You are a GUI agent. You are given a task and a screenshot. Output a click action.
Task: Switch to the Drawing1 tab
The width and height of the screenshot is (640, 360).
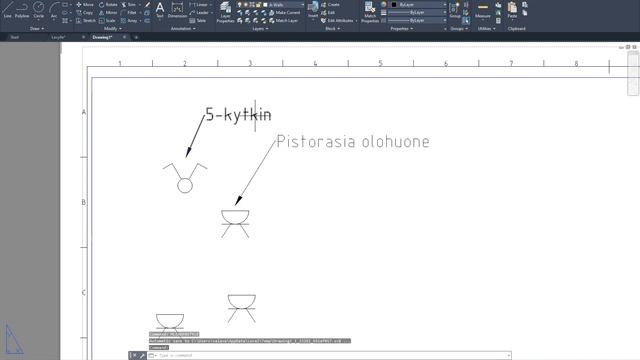[102, 37]
